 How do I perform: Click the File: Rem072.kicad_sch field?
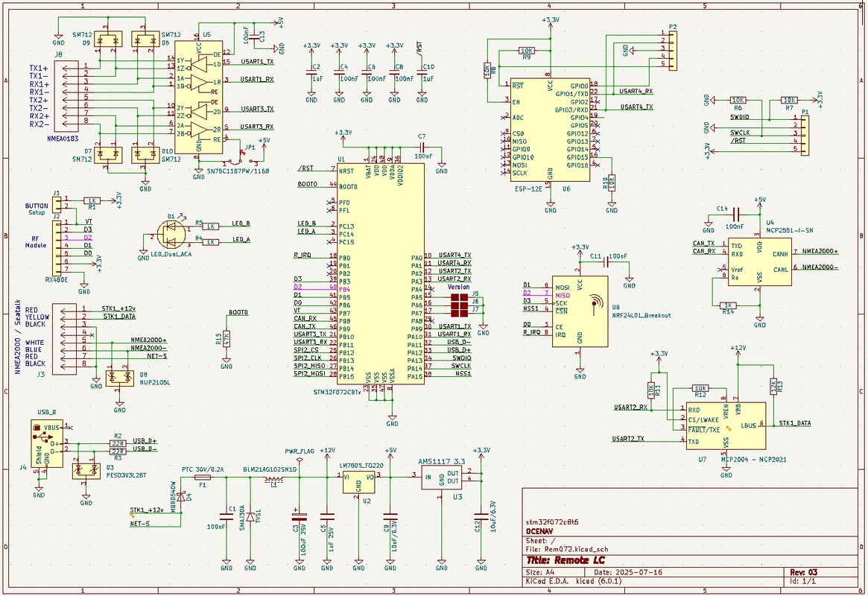point(567,550)
